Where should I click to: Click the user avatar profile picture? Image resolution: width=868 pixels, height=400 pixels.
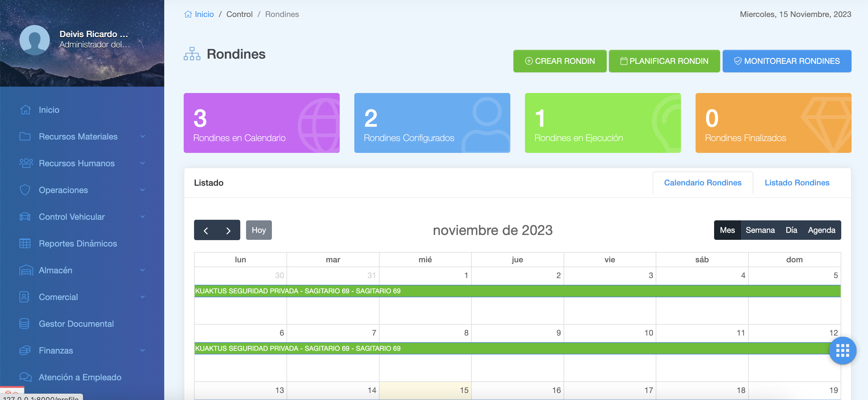point(35,40)
